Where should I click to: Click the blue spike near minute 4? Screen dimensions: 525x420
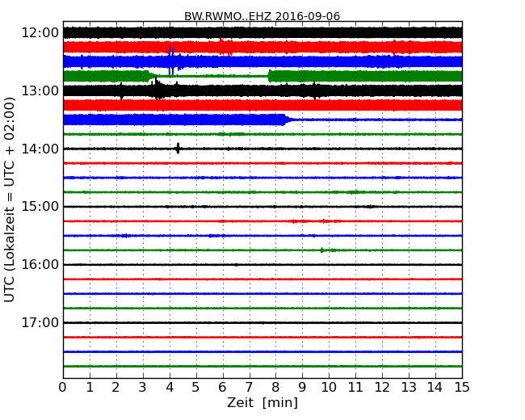click(x=171, y=61)
